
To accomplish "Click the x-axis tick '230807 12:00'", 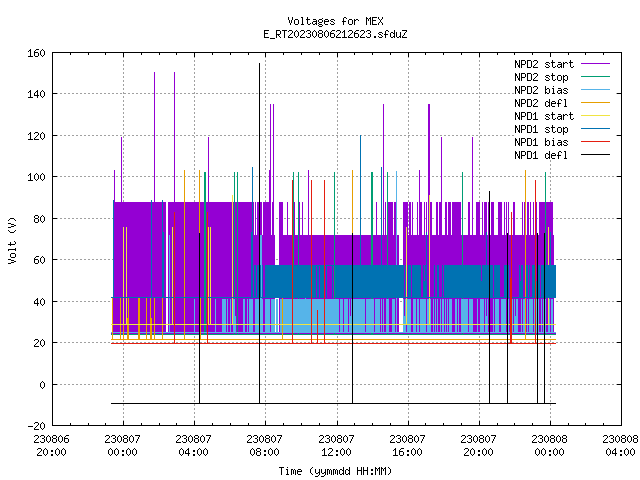I will point(336,445).
